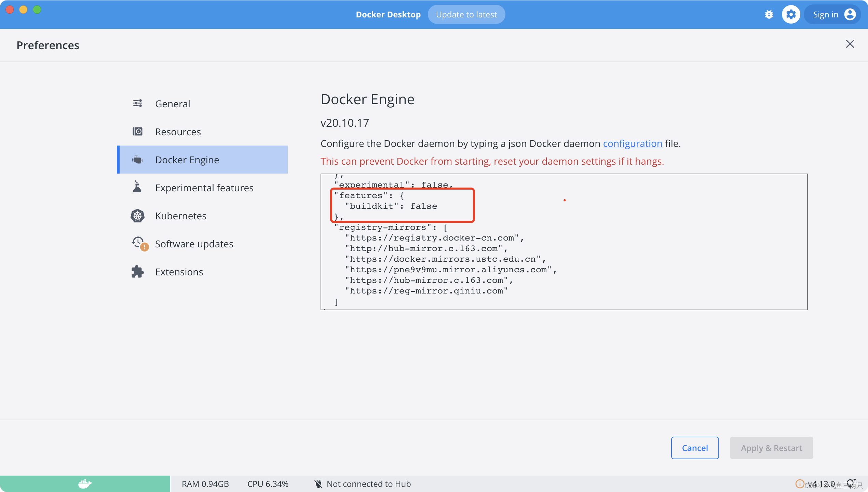The height and width of the screenshot is (492, 868).
Task: Click the registry.docker-cn.com mirror line
Action: coord(434,238)
